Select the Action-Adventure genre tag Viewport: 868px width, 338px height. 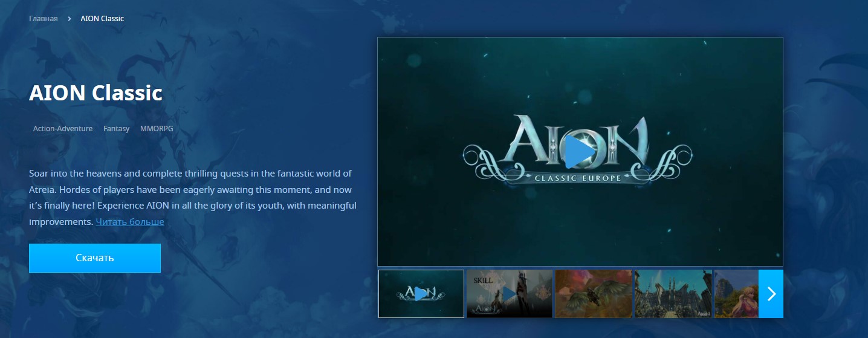(63, 129)
